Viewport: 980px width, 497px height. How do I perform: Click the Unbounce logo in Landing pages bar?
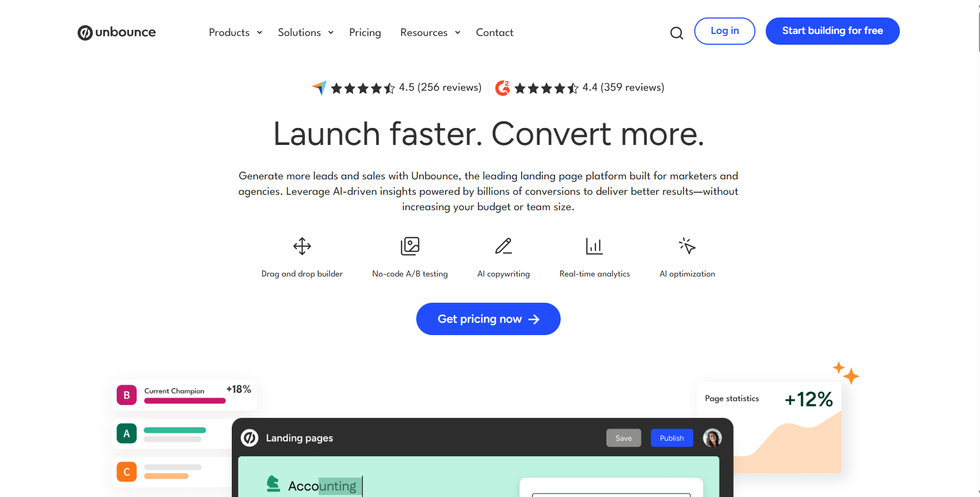[x=250, y=438]
